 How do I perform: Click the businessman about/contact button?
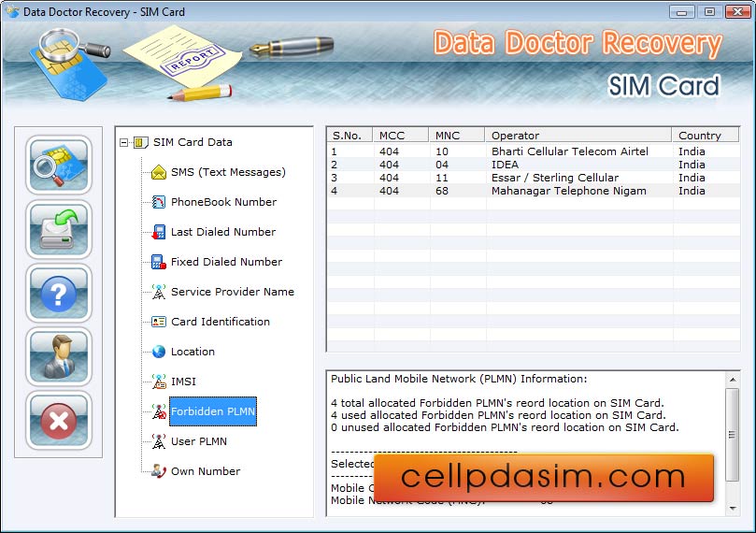(58, 357)
